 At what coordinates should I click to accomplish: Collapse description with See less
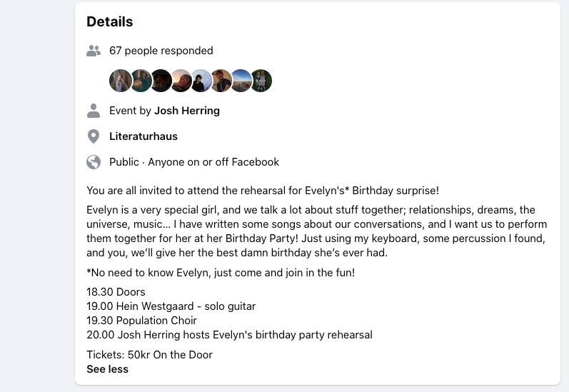point(107,369)
